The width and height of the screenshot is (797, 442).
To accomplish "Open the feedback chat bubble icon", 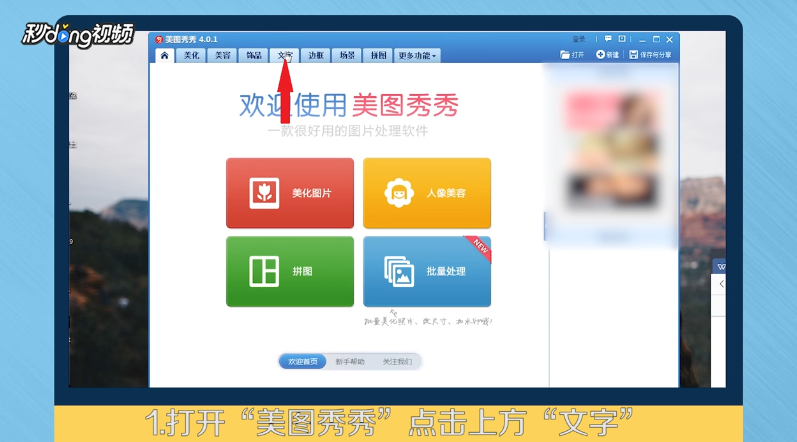I will click(x=608, y=39).
